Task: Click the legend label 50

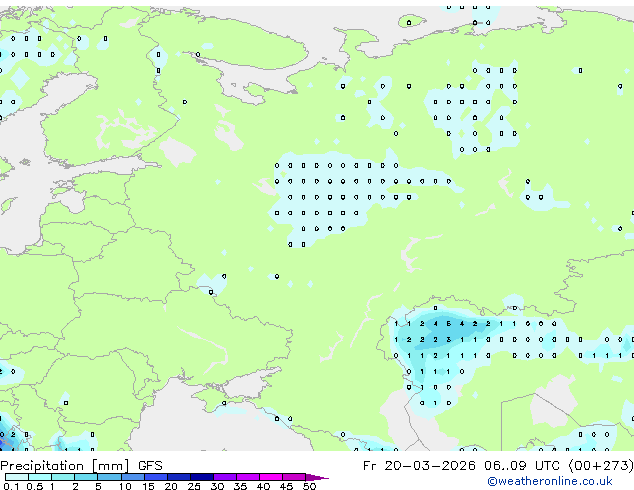Action: click(309, 486)
